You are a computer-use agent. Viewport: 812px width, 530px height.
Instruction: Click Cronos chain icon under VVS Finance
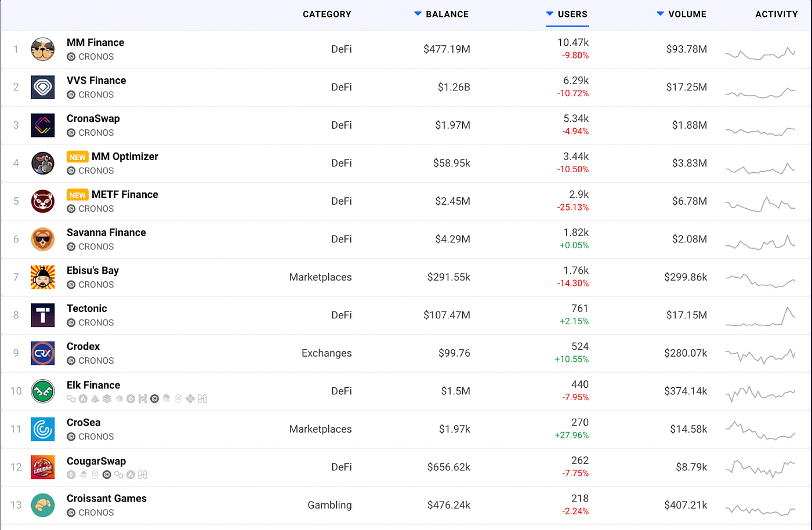click(71, 95)
